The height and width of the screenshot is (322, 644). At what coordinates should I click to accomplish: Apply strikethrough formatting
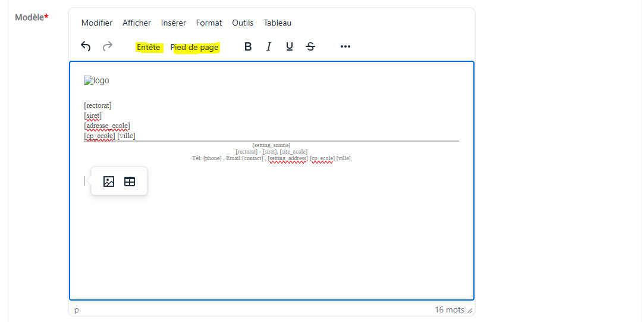[x=310, y=46]
